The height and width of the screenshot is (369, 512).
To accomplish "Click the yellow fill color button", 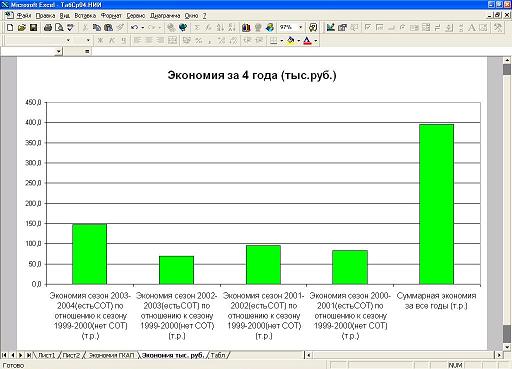I will click(291, 40).
